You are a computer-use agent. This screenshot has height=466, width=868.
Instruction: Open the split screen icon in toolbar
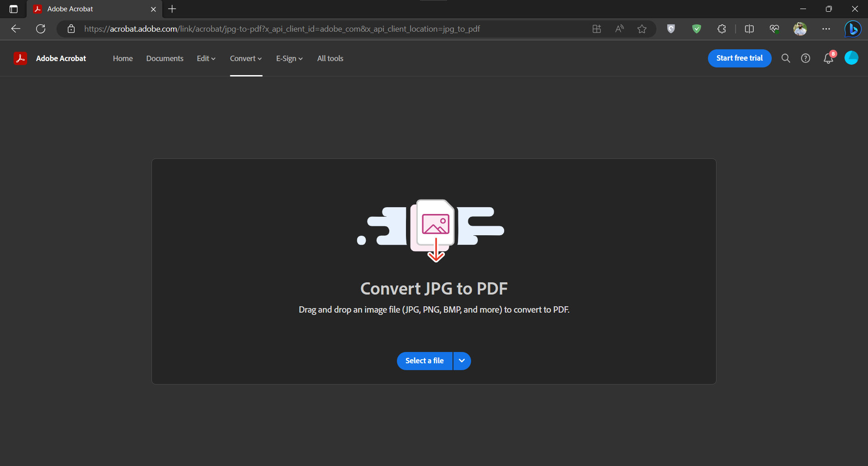pos(749,29)
